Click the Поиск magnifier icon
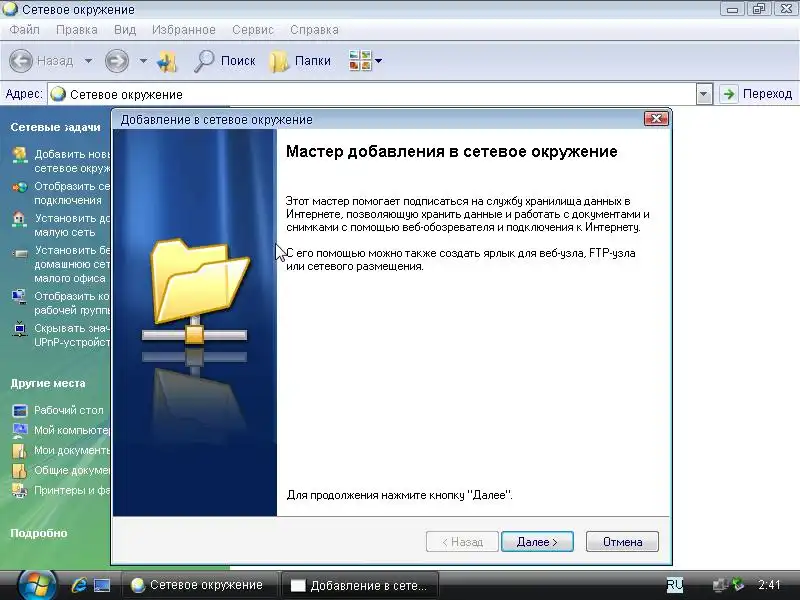 pyautogui.click(x=204, y=61)
